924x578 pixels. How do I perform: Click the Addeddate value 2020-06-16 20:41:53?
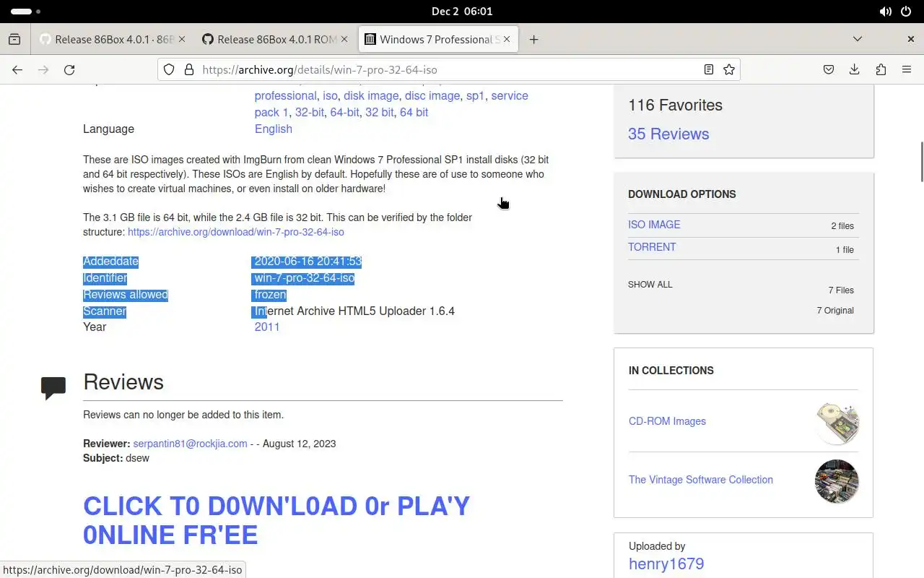tap(308, 262)
